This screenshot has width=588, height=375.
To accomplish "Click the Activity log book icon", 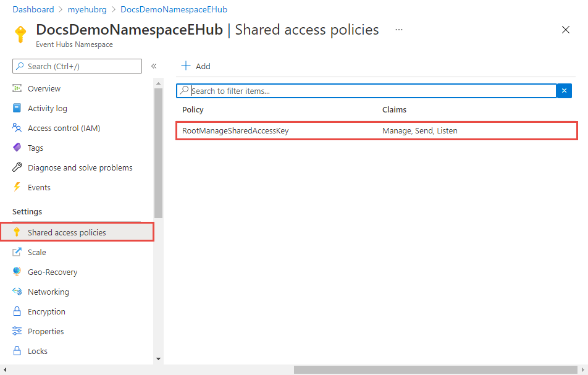I will point(17,108).
